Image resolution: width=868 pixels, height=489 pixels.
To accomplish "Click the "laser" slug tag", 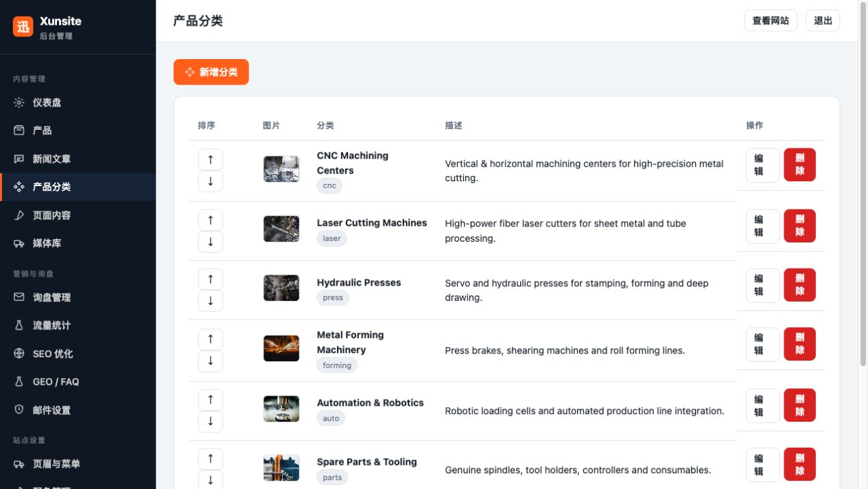I will point(332,238).
